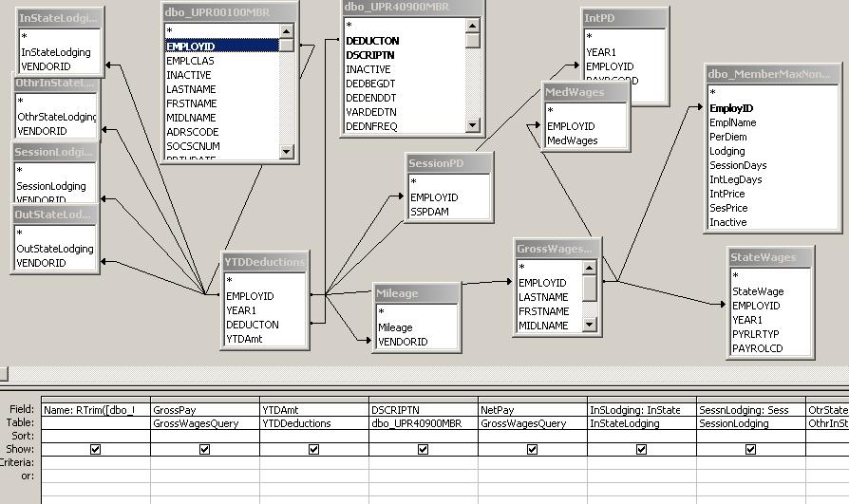Click scroll down arrow in dbo_UPR40900MBR table

pyautogui.click(x=473, y=125)
